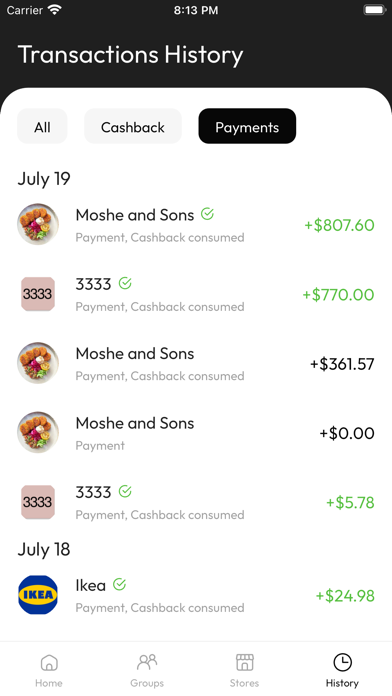392x696 pixels.
Task: Tap the green checkmark beside Ikea
Action: (119, 584)
